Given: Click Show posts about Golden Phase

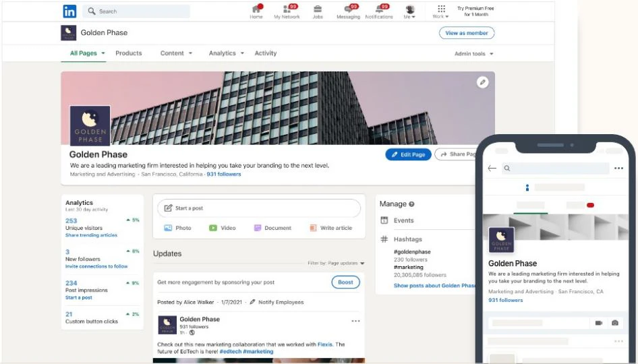Looking at the screenshot, I should pyautogui.click(x=434, y=286).
